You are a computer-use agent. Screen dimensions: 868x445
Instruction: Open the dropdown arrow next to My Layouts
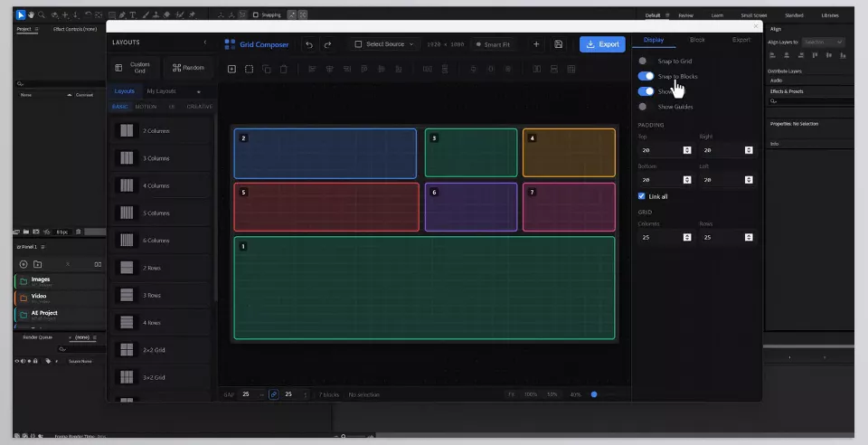[x=199, y=91]
